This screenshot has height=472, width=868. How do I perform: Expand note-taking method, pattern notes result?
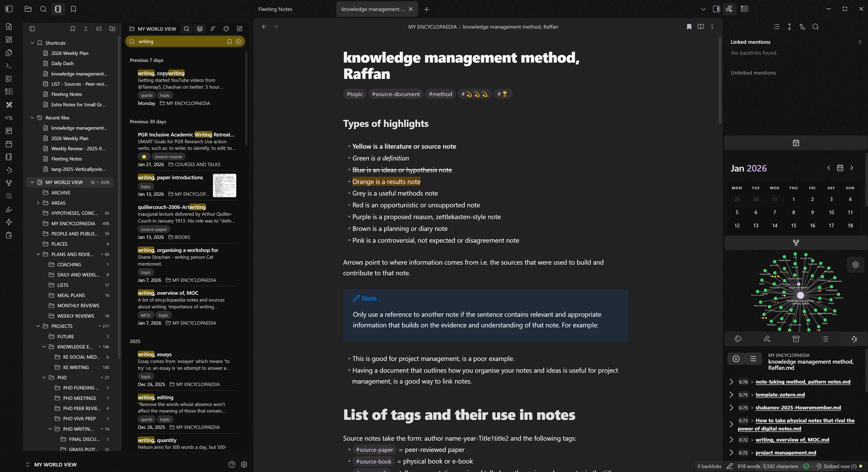click(731, 382)
